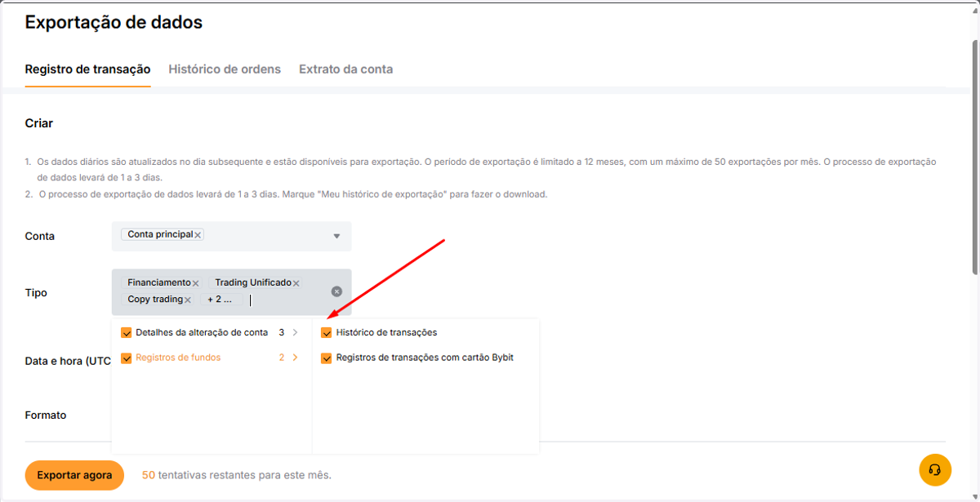The image size is (980, 502).
Task: Remove the Conta principal tag
Action: tap(198, 235)
